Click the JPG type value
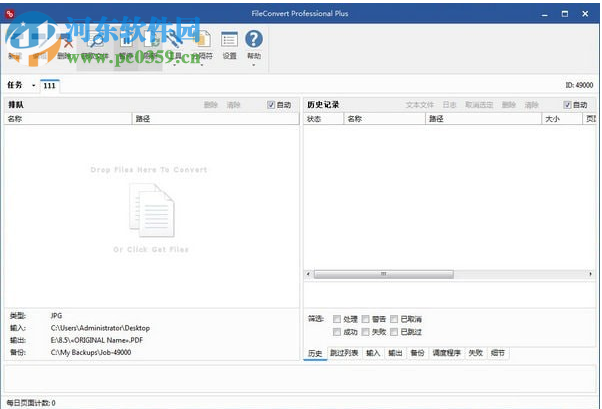The width and height of the screenshot is (602, 409). pyautogui.click(x=56, y=316)
